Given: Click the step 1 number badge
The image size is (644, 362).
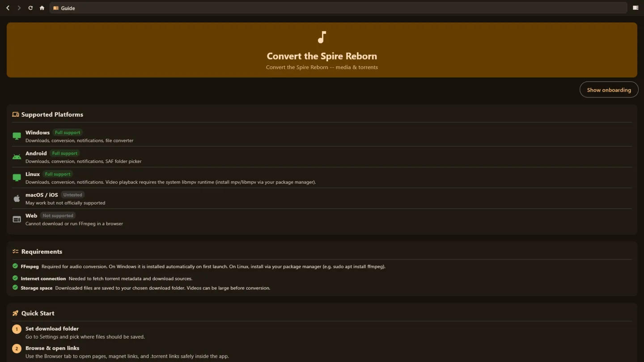Looking at the screenshot, I should (17, 329).
